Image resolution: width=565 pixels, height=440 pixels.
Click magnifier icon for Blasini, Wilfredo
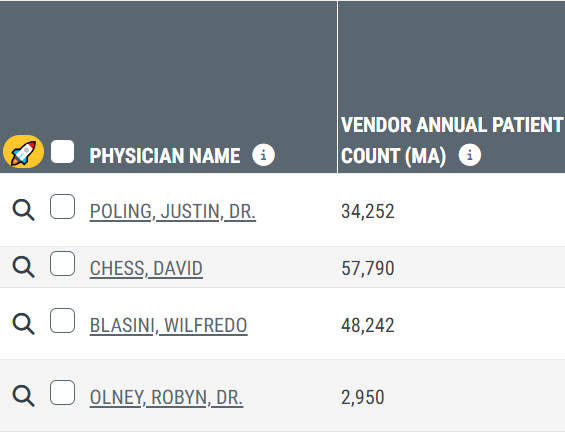pos(23,324)
